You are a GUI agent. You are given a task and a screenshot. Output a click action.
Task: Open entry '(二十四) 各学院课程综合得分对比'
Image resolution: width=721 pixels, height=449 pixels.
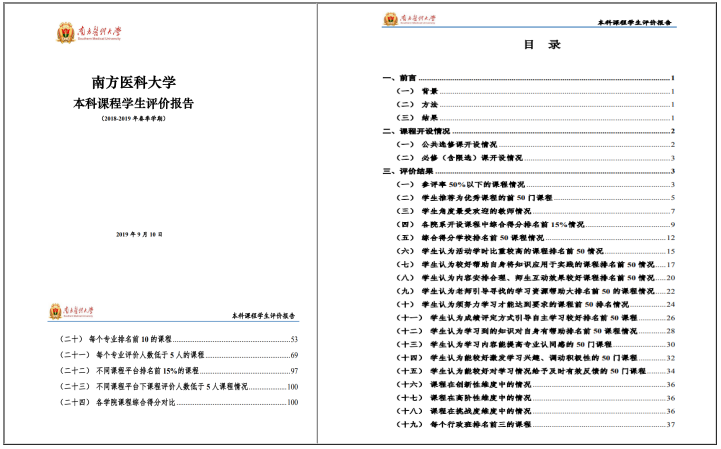pos(178,403)
